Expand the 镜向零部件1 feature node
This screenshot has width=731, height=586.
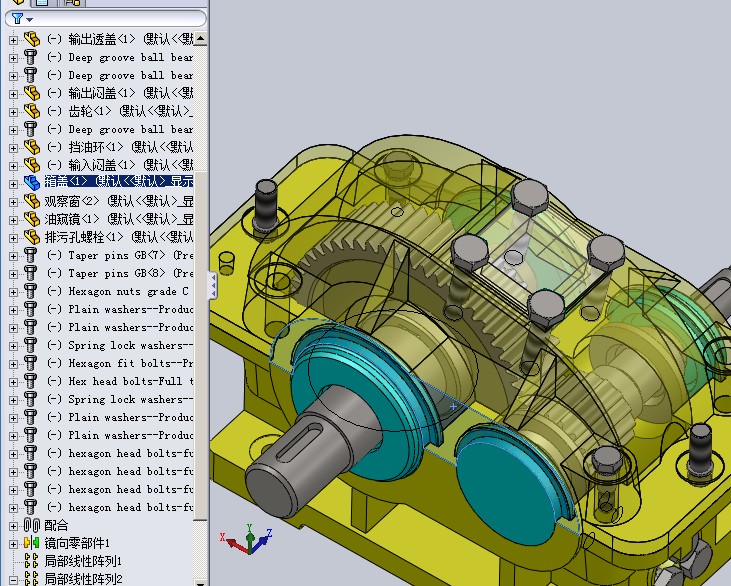(x=14, y=544)
